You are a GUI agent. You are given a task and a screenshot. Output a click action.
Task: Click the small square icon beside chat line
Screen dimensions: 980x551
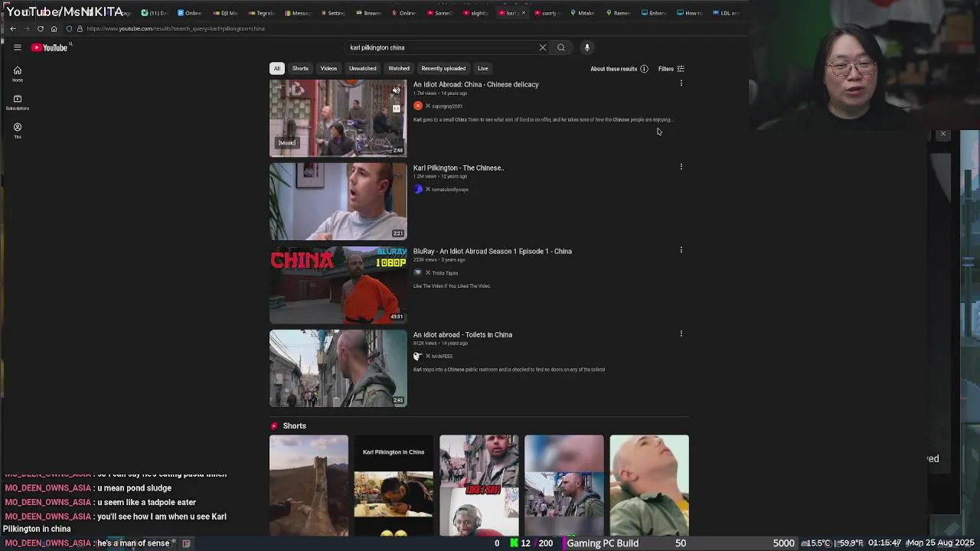pos(186,543)
